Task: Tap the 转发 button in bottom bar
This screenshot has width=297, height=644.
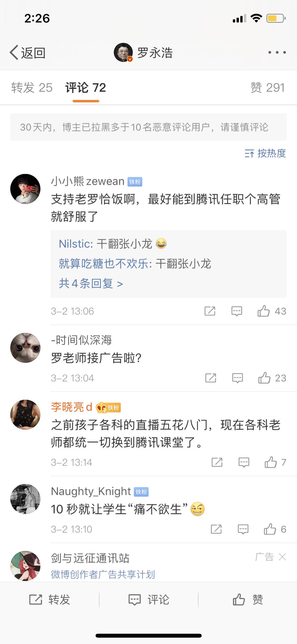Action: (x=50, y=599)
